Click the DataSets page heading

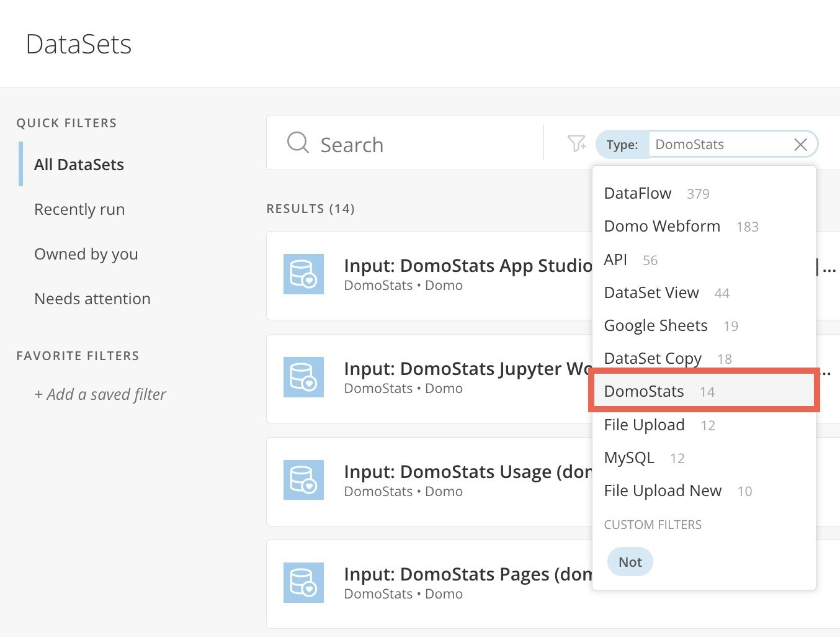[x=79, y=44]
